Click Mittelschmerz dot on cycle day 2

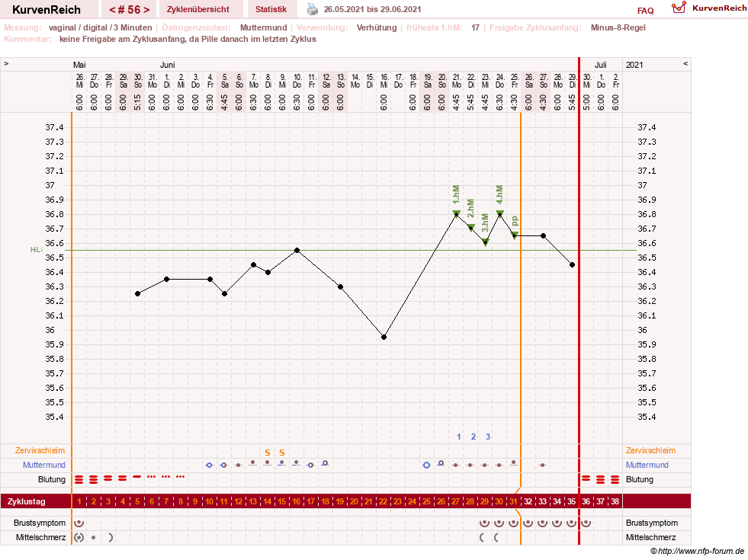click(x=94, y=538)
